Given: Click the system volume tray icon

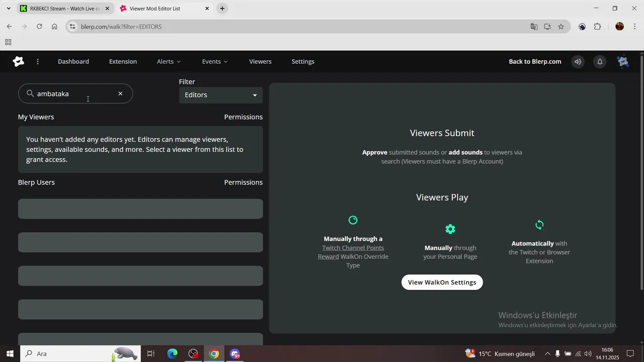Looking at the screenshot, I should coord(588,354).
